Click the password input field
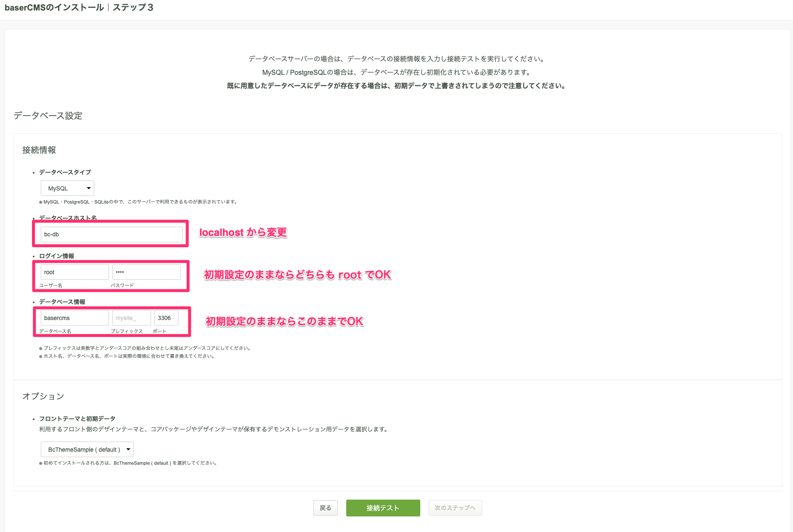This screenshot has width=793, height=532. point(146,272)
